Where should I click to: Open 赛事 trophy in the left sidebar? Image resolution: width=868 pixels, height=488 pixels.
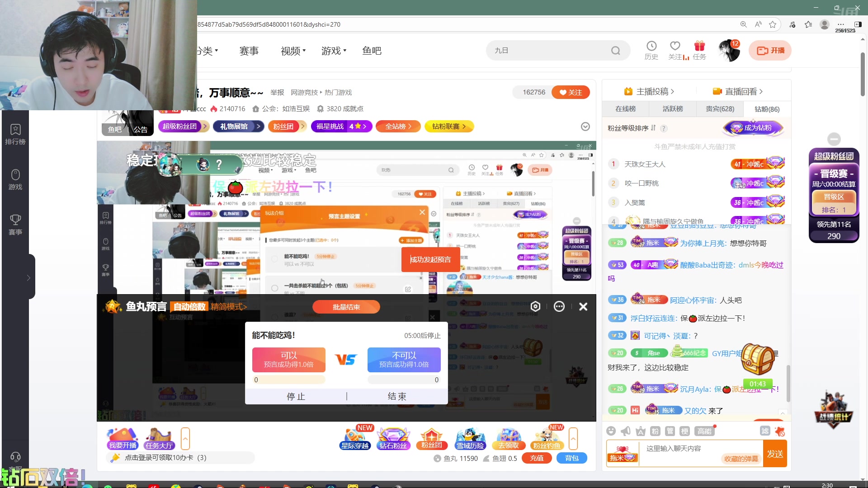(x=15, y=225)
